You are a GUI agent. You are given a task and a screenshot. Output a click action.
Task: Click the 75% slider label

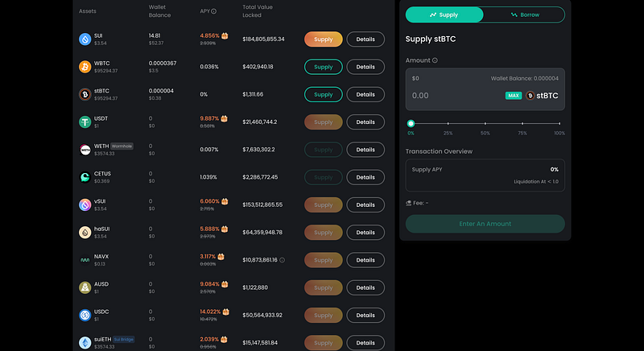(522, 133)
